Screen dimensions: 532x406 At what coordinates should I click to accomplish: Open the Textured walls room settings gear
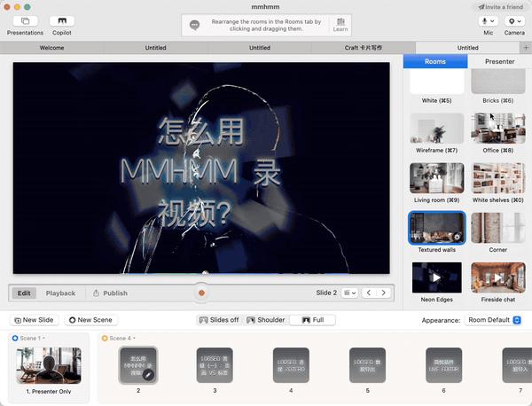click(x=457, y=237)
